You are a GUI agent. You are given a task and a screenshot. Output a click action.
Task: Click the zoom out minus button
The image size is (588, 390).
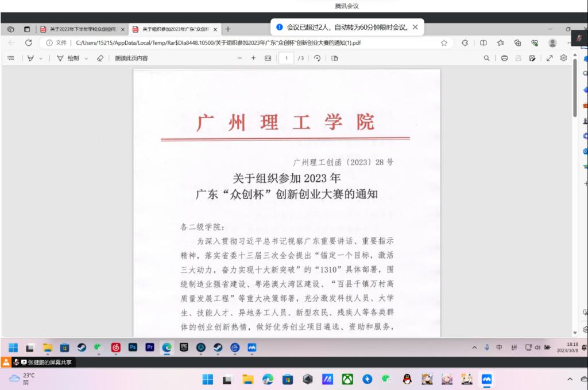click(240, 58)
